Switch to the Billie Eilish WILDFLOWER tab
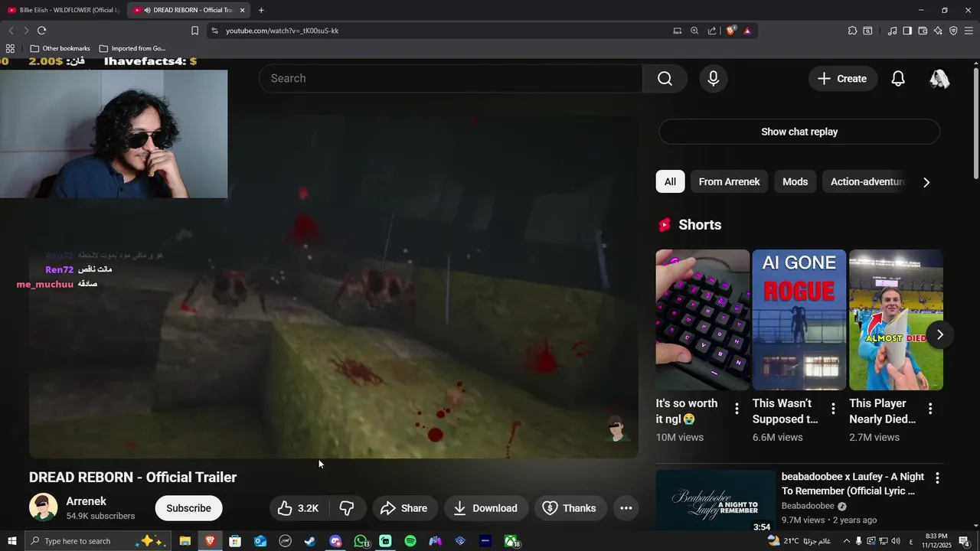This screenshot has width=980, height=551. coord(63,10)
